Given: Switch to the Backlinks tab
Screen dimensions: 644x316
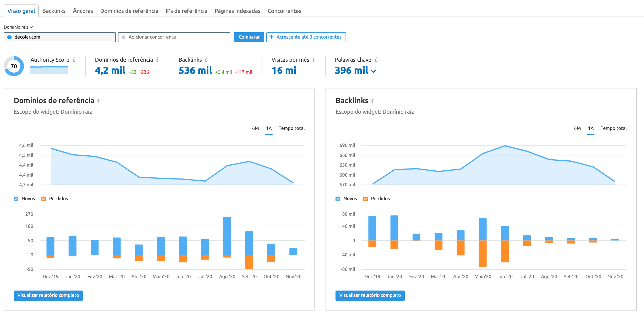Looking at the screenshot, I should 54,11.
